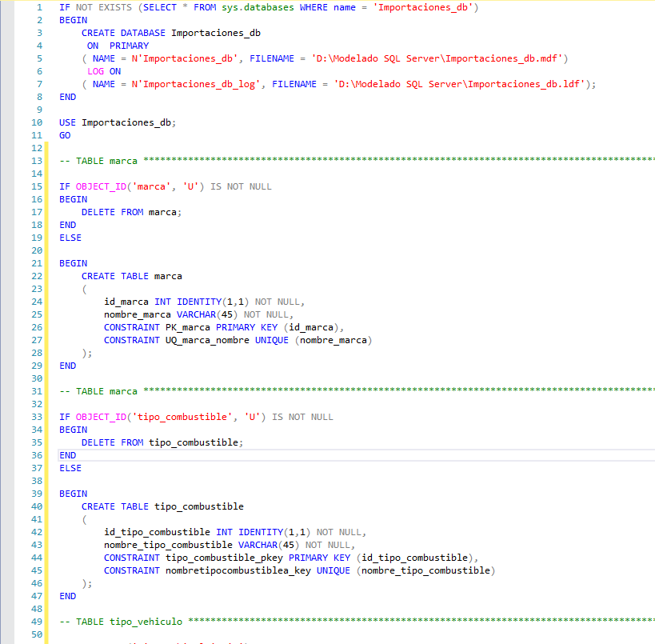Click line number 1 in the gutter

39,7
